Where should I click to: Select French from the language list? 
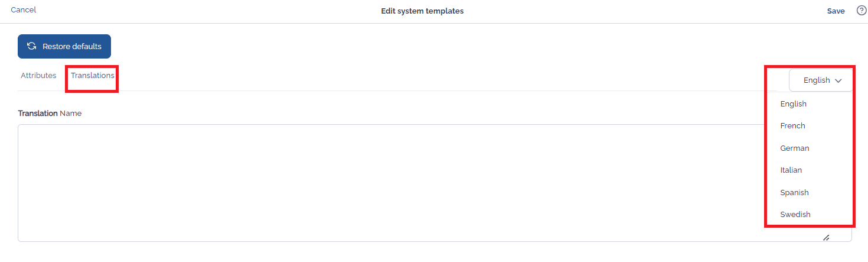(x=792, y=126)
